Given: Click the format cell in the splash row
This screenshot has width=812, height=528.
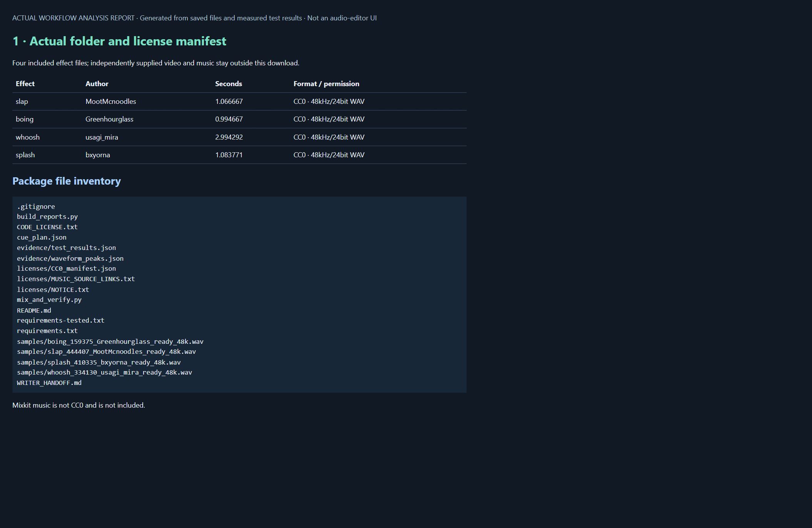Looking at the screenshot, I should pyautogui.click(x=329, y=155).
